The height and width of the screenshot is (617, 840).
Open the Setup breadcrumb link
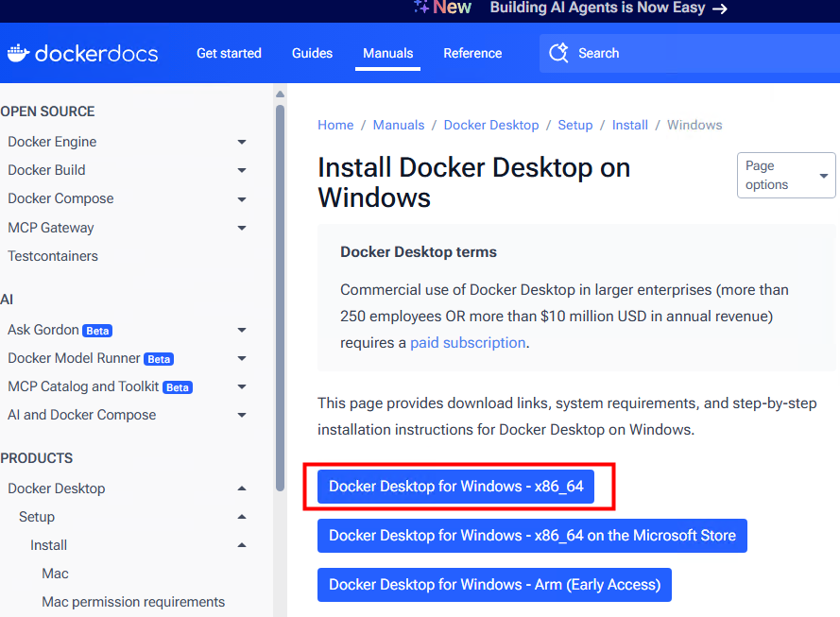point(575,125)
